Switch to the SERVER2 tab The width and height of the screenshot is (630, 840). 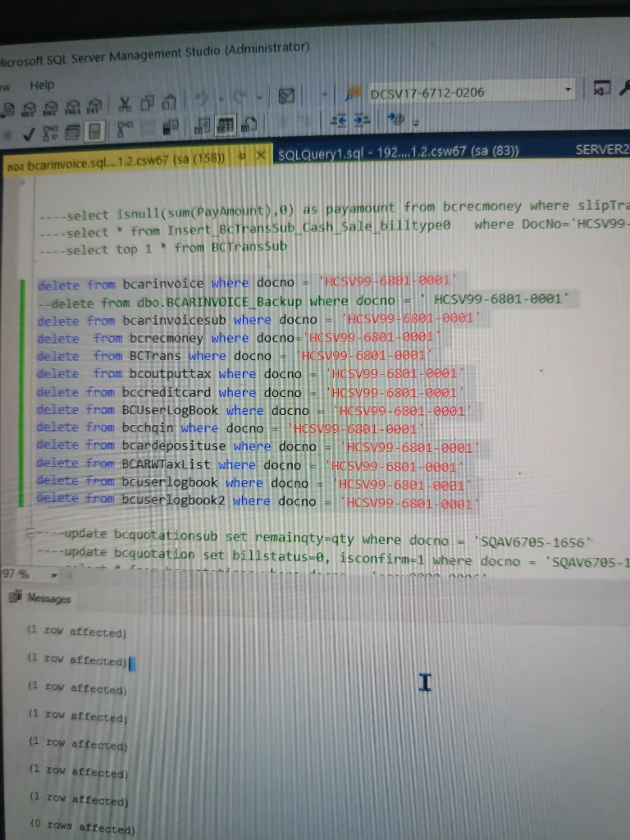point(601,149)
